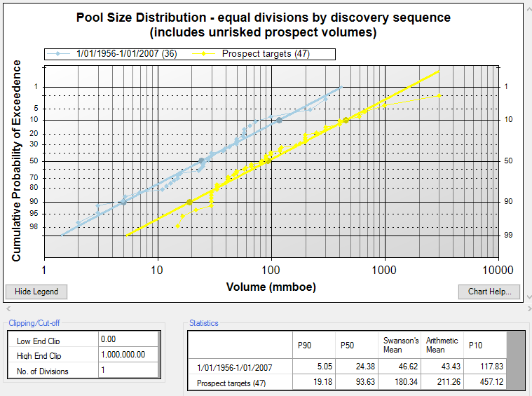This screenshot has width=532, height=396.
Task: Click the yellow P50 marker on prospect line
Action: [268, 161]
